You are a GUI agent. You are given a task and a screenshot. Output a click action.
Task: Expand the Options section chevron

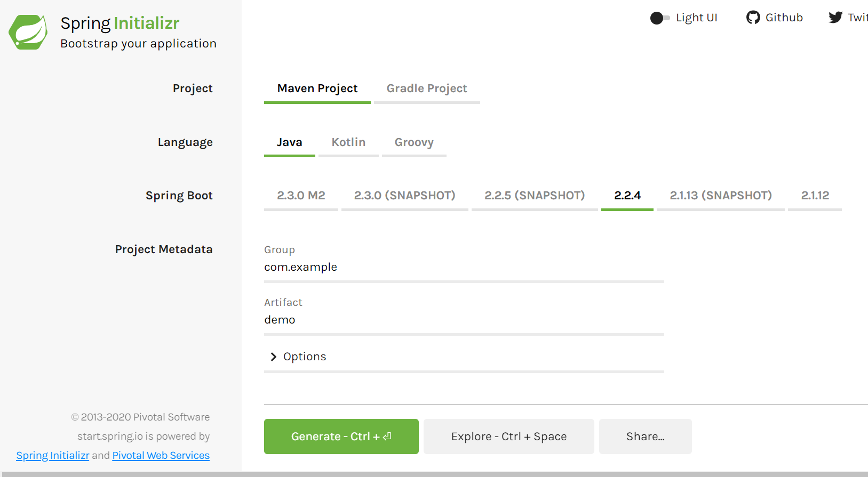point(274,357)
